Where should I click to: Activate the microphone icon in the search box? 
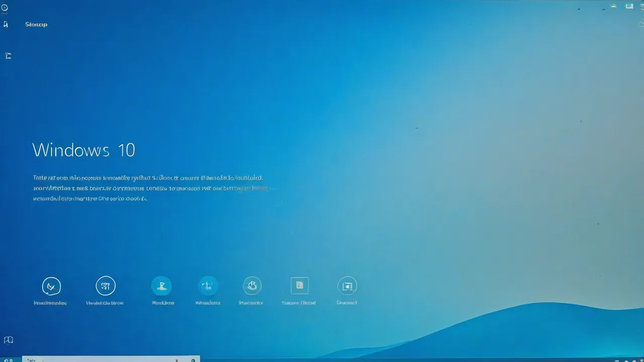coord(193,359)
